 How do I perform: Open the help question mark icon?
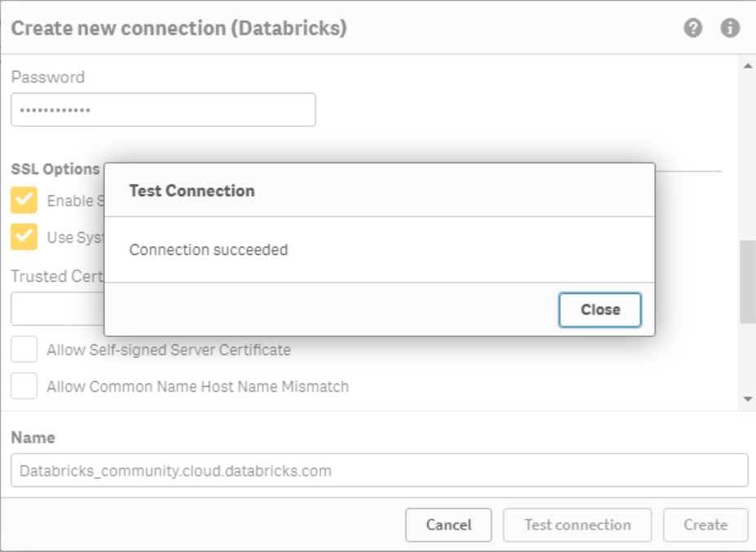pos(692,28)
